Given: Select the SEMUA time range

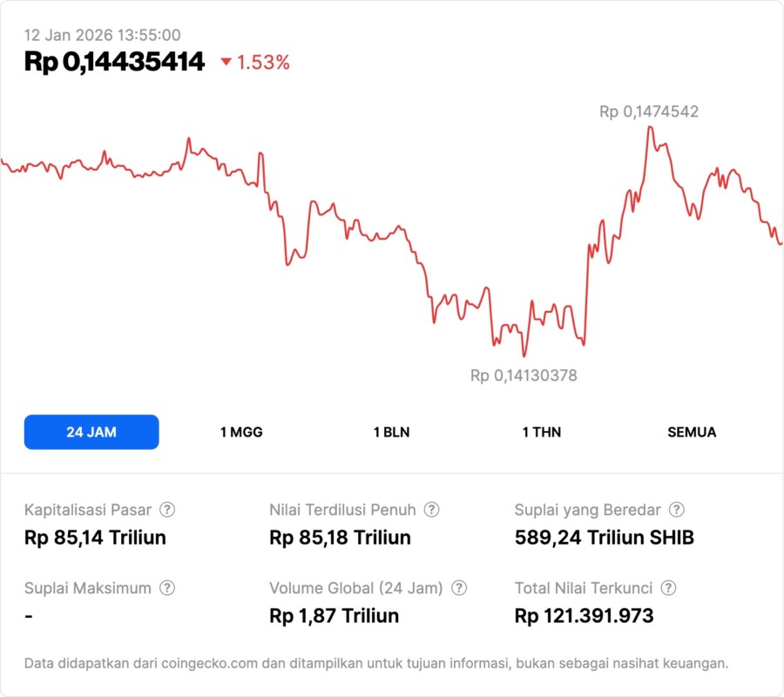Looking at the screenshot, I should (x=692, y=432).
